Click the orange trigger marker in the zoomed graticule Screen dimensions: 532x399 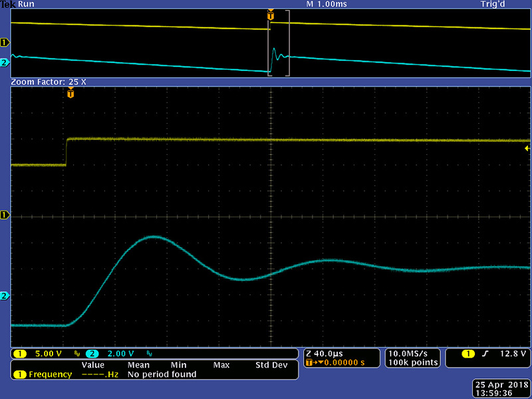tap(70, 92)
